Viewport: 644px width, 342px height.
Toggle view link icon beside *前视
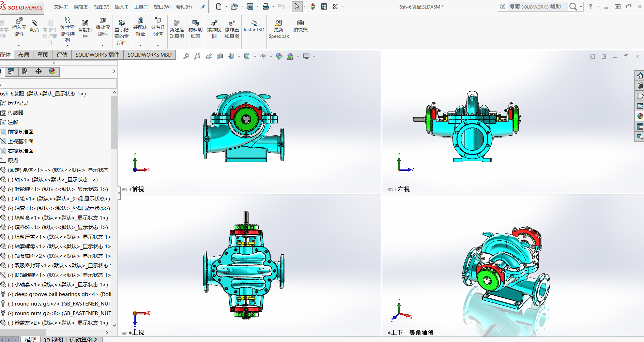pos(124,190)
